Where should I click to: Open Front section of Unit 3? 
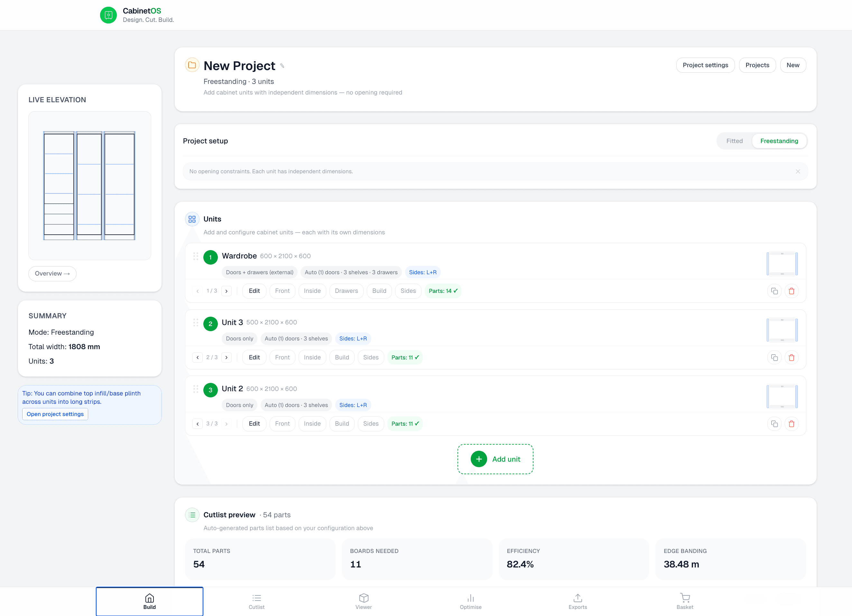point(282,358)
